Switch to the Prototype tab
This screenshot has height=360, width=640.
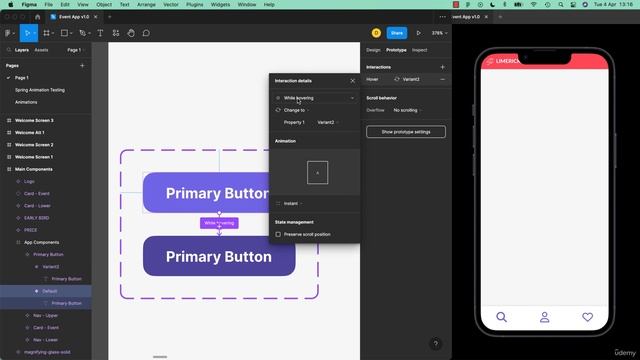pyautogui.click(x=396, y=50)
